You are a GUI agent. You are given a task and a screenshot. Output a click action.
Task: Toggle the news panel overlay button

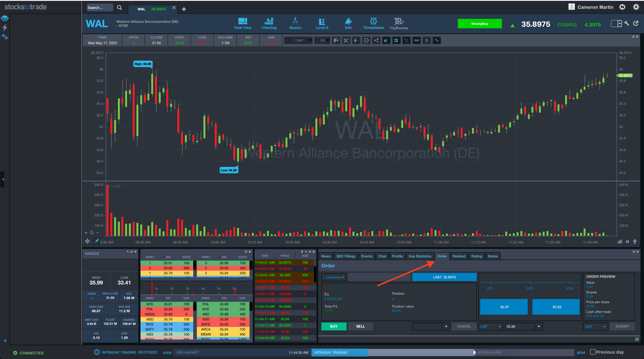point(396,41)
